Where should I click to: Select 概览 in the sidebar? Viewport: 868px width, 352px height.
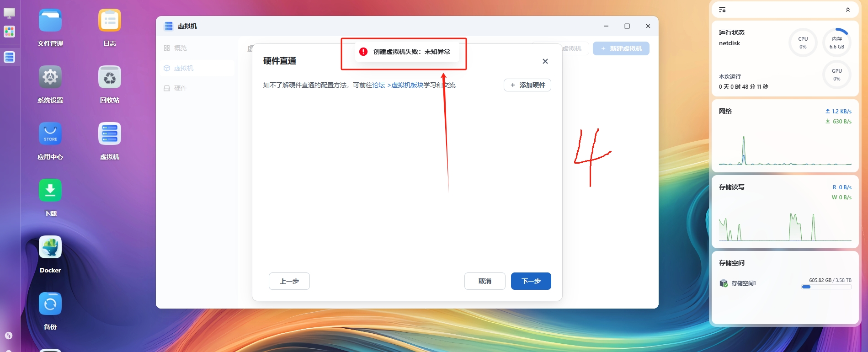point(180,48)
